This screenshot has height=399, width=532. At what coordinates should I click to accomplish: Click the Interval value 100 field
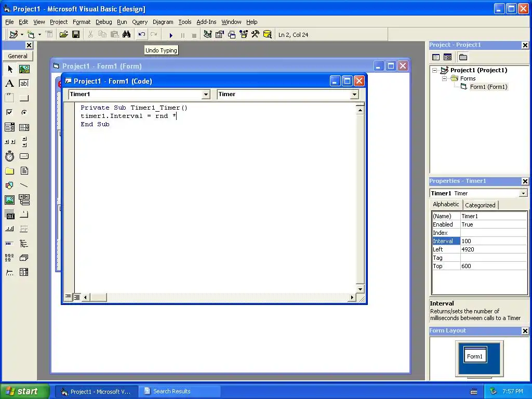(x=494, y=241)
